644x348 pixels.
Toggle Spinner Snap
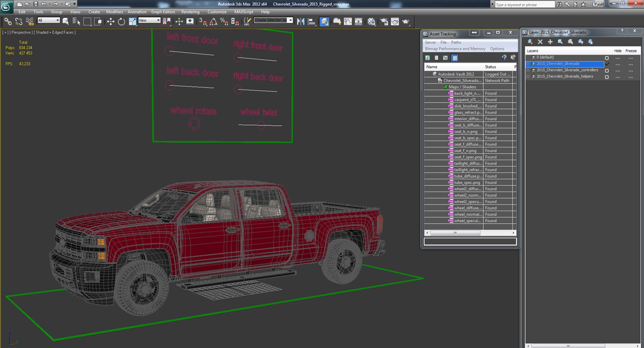pyautogui.click(x=235, y=22)
